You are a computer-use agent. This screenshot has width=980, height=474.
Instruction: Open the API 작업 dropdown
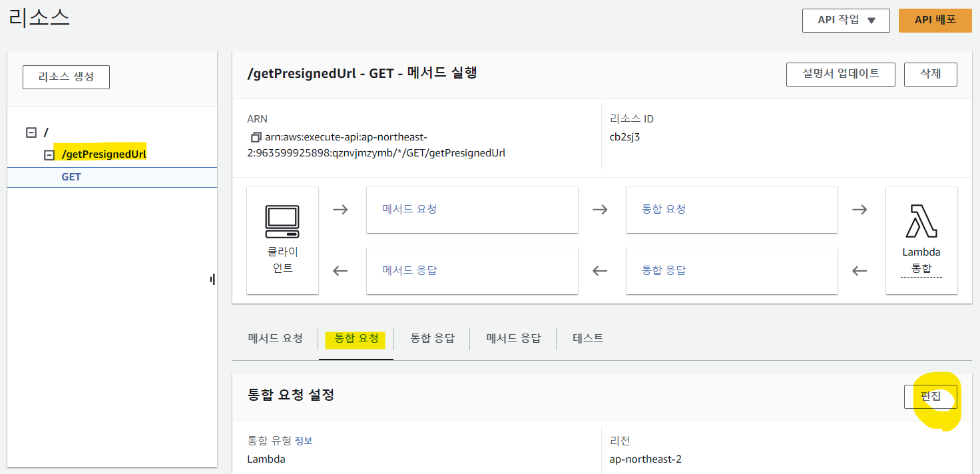[x=846, y=20]
